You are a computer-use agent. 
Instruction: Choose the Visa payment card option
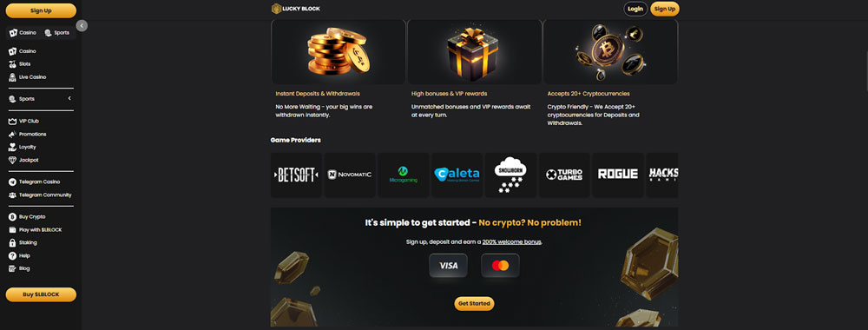[x=449, y=265]
